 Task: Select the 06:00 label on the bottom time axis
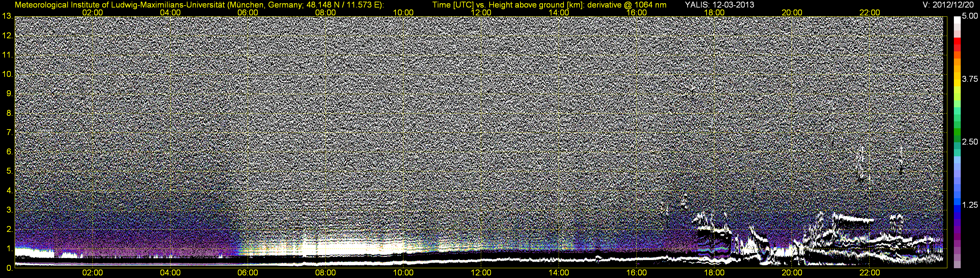click(248, 273)
